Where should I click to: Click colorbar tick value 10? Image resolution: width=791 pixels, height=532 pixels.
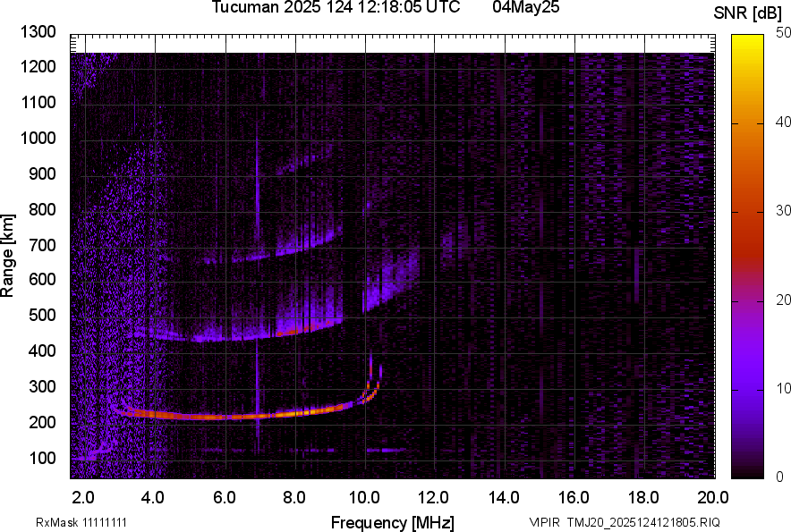click(784, 388)
